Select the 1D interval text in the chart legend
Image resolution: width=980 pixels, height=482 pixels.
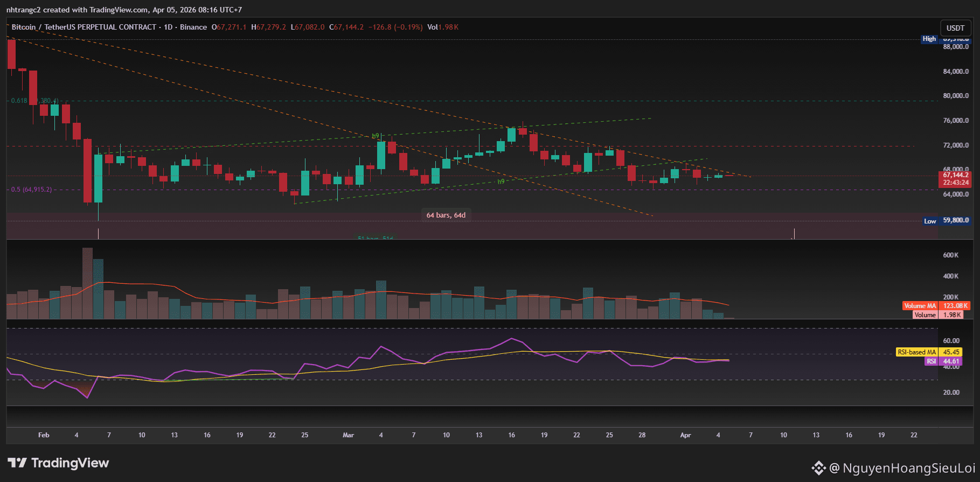(x=168, y=27)
